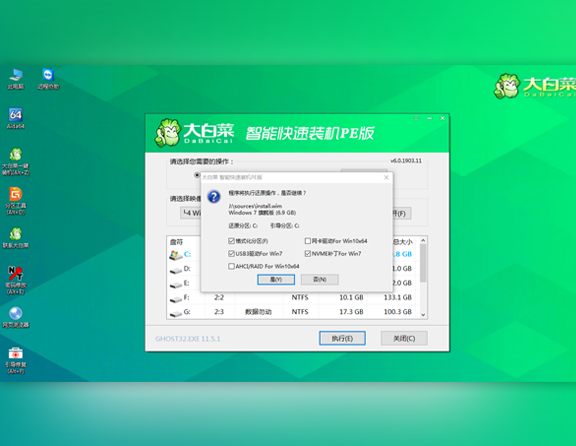Enable the 网卡驱动For Win10x64 checkbox
Screen dimensions: 576x446
click(x=308, y=241)
